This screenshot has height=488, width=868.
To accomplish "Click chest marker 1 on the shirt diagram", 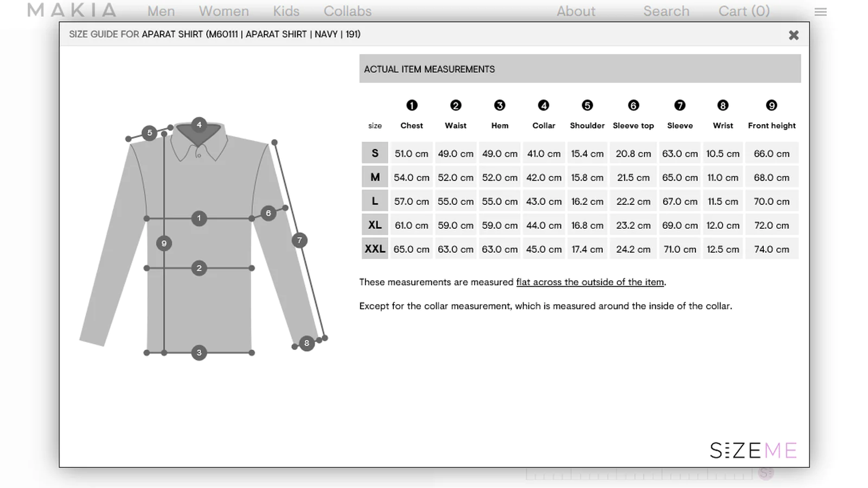I will (199, 218).
